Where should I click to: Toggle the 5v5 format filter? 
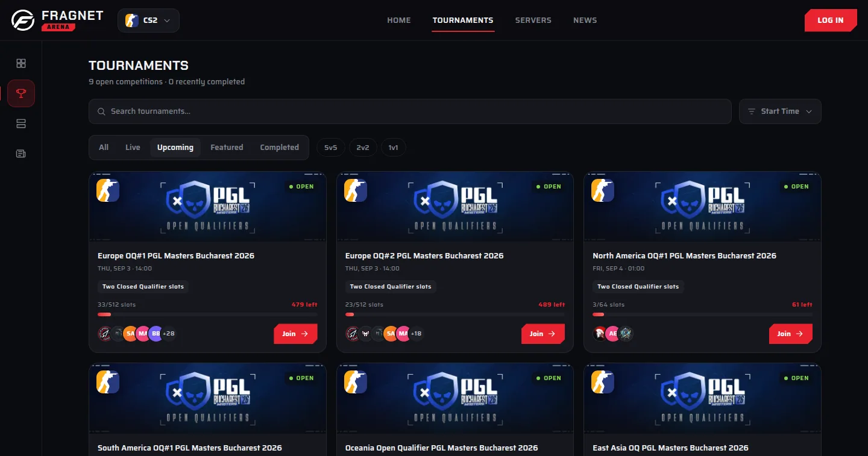pos(330,148)
